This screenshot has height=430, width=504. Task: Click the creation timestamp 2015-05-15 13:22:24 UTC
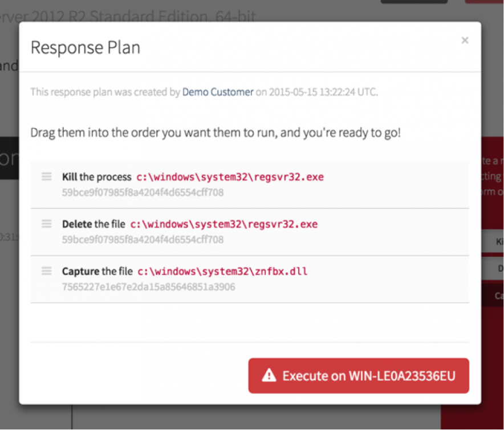click(x=323, y=92)
